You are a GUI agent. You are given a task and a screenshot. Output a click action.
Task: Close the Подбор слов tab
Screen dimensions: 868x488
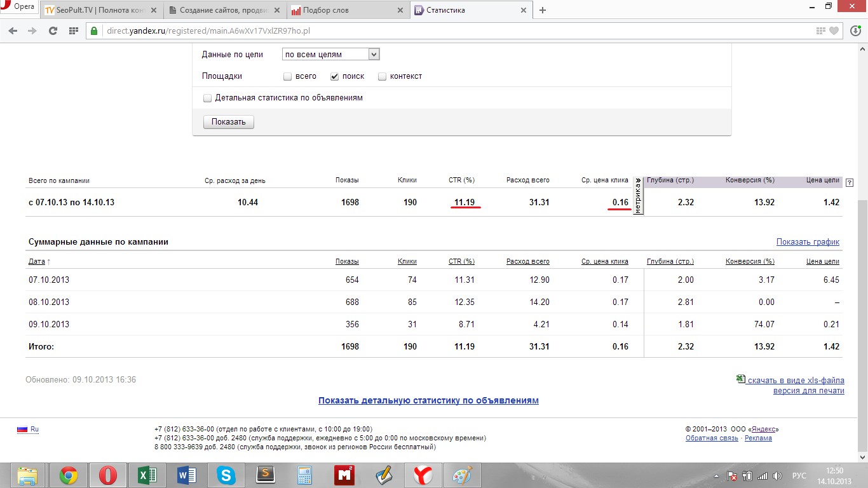[400, 10]
